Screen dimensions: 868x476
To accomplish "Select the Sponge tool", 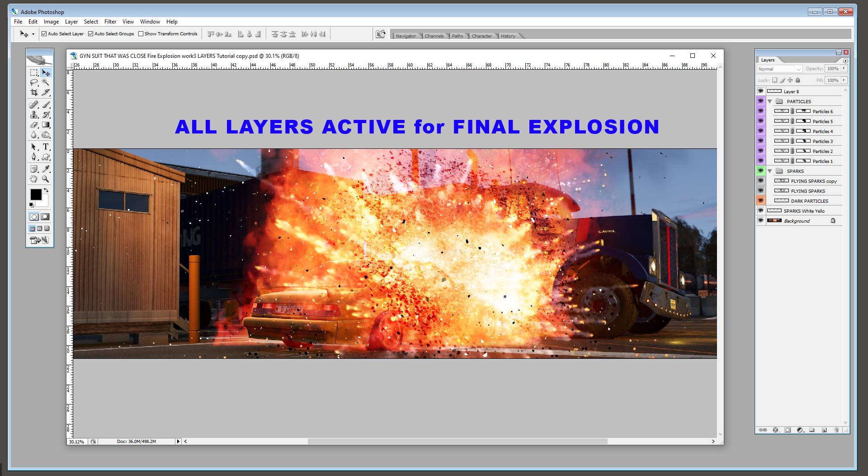I will coord(46,135).
